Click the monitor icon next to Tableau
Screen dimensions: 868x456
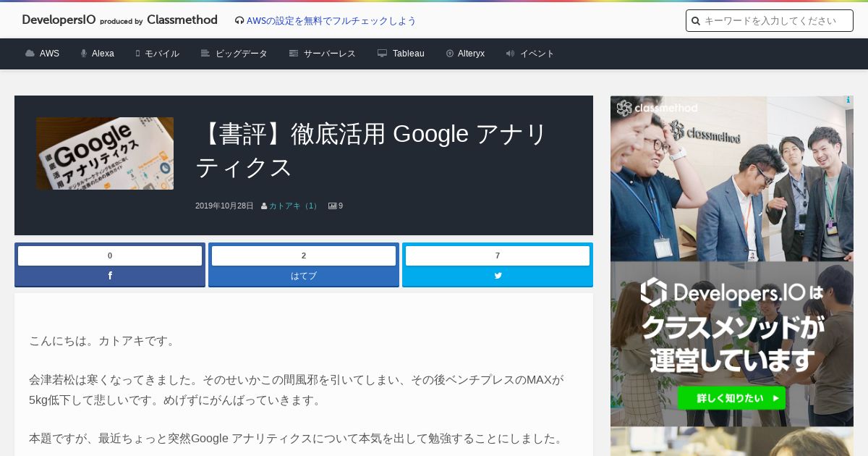click(382, 54)
